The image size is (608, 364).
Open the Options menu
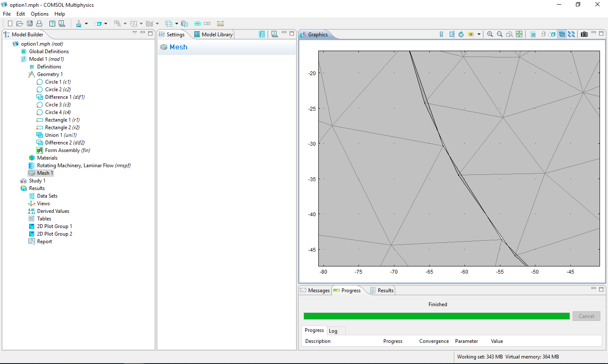point(40,14)
